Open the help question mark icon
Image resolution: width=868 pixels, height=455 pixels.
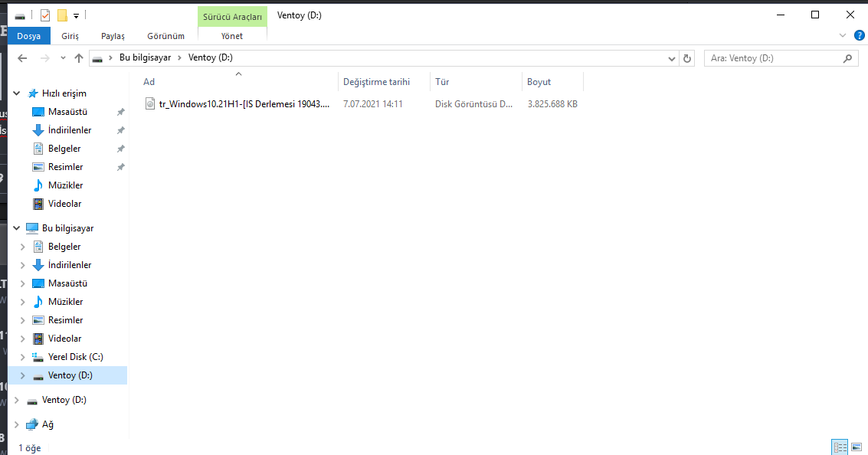pos(859,35)
